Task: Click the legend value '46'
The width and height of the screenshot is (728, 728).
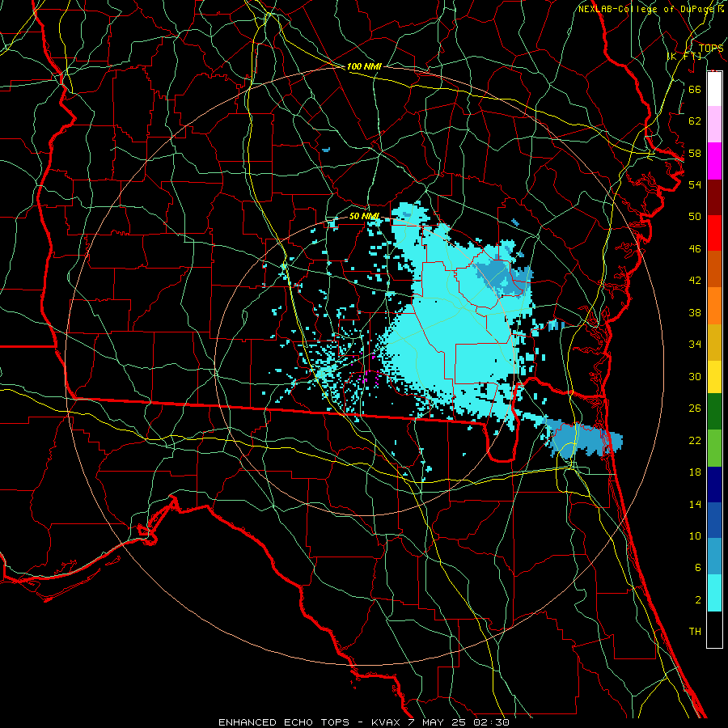Action: (695, 249)
